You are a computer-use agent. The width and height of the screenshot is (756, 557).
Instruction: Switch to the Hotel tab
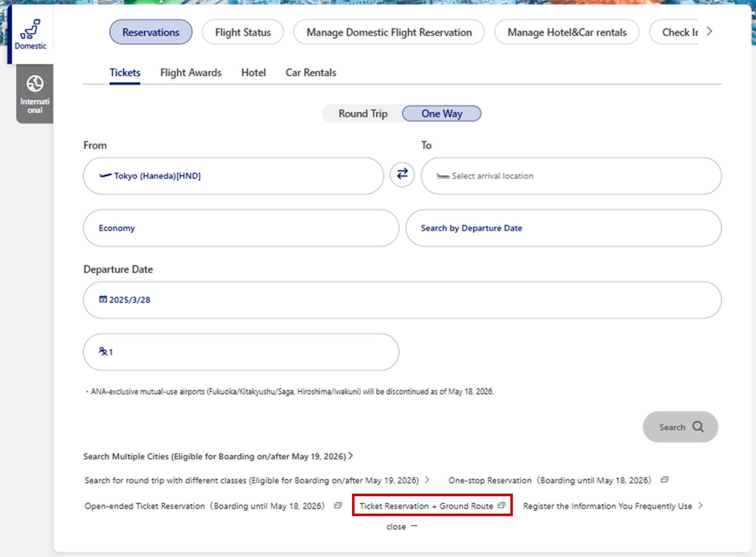click(254, 73)
